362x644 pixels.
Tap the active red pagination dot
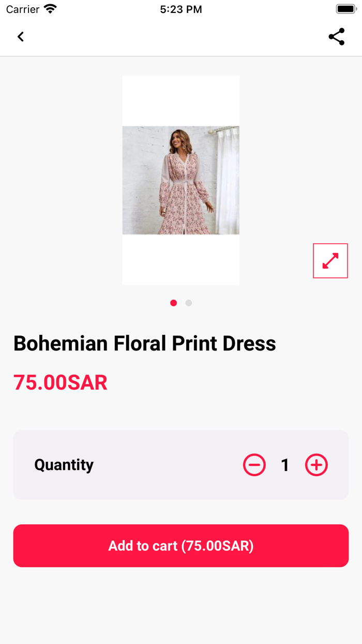173,303
